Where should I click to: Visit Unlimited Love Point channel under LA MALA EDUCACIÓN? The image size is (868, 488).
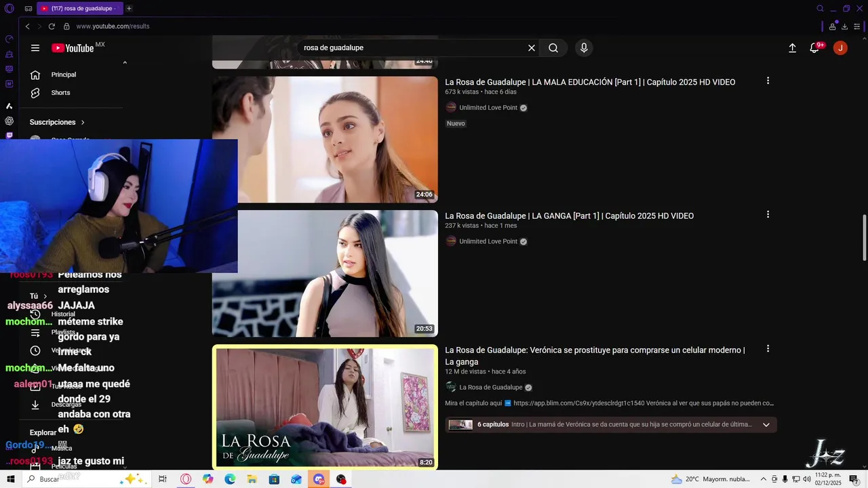pyautogui.click(x=488, y=108)
